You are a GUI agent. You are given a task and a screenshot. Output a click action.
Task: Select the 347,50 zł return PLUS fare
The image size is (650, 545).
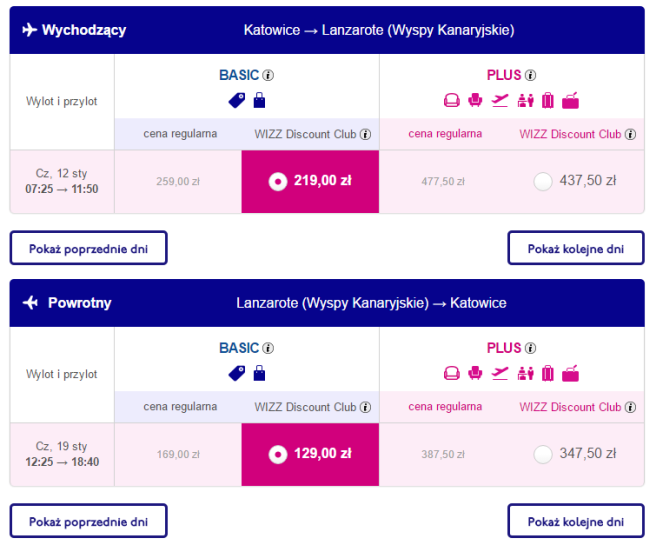point(543,454)
